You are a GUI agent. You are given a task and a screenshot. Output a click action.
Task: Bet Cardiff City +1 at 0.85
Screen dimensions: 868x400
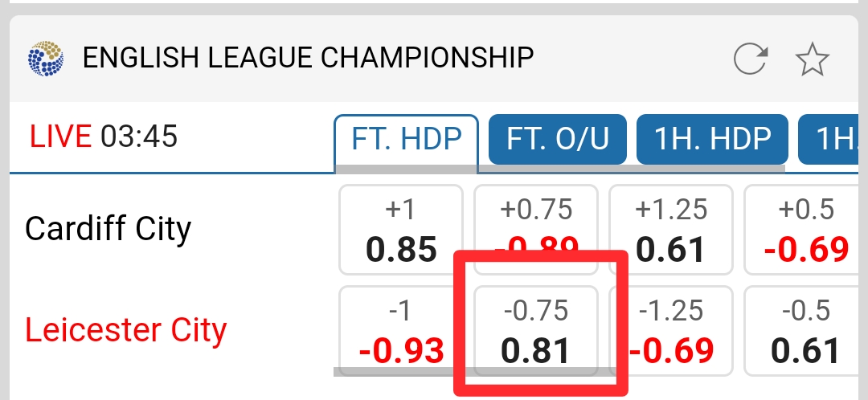click(401, 230)
